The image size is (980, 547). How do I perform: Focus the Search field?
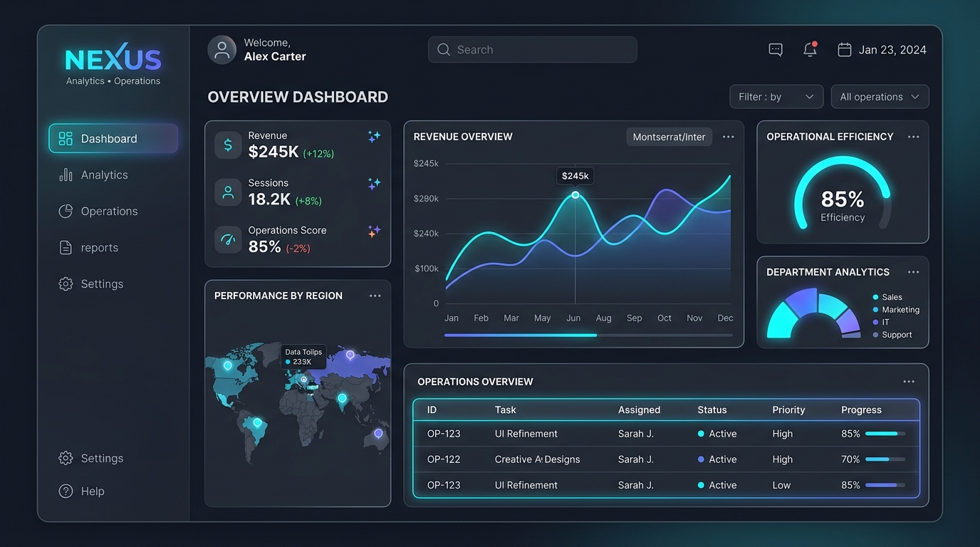pos(532,50)
